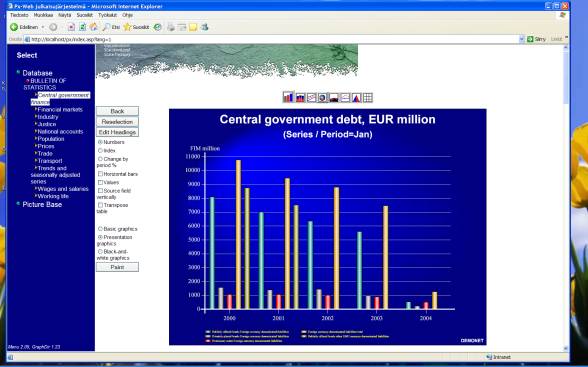Open the browser history icon

[158, 27]
